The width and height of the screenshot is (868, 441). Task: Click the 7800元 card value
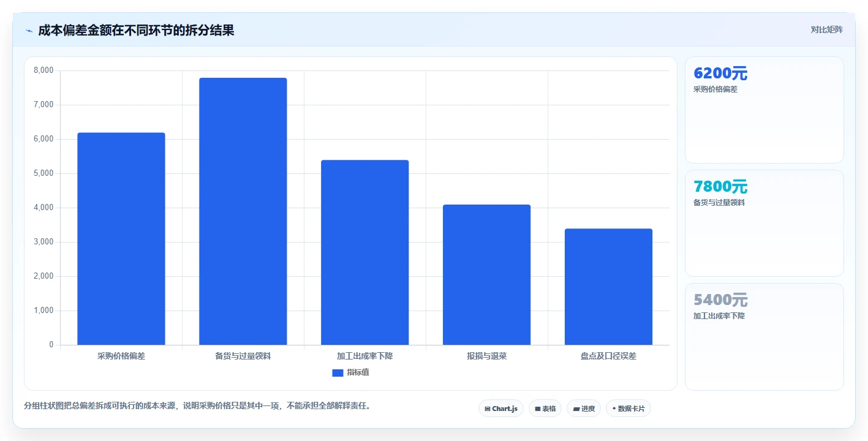[x=720, y=187]
